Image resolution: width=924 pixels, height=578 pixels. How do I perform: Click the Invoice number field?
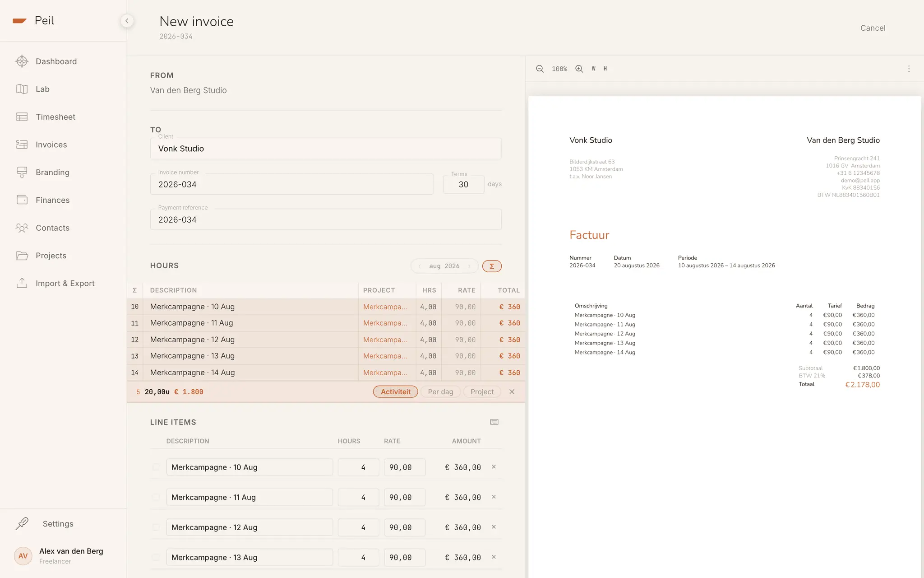(x=292, y=184)
